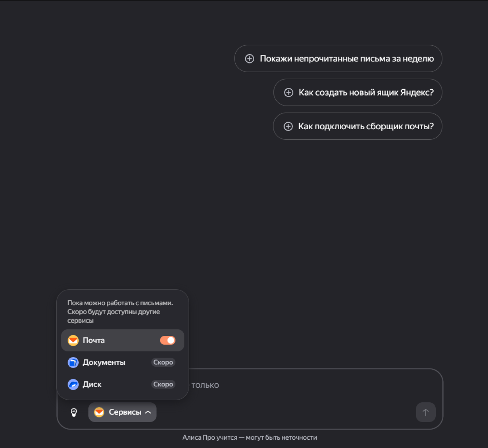Collapse the Сервисы dropdown chevron
Image resolution: width=488 pixels, height=448 pixels.
(x=148, y=412)
